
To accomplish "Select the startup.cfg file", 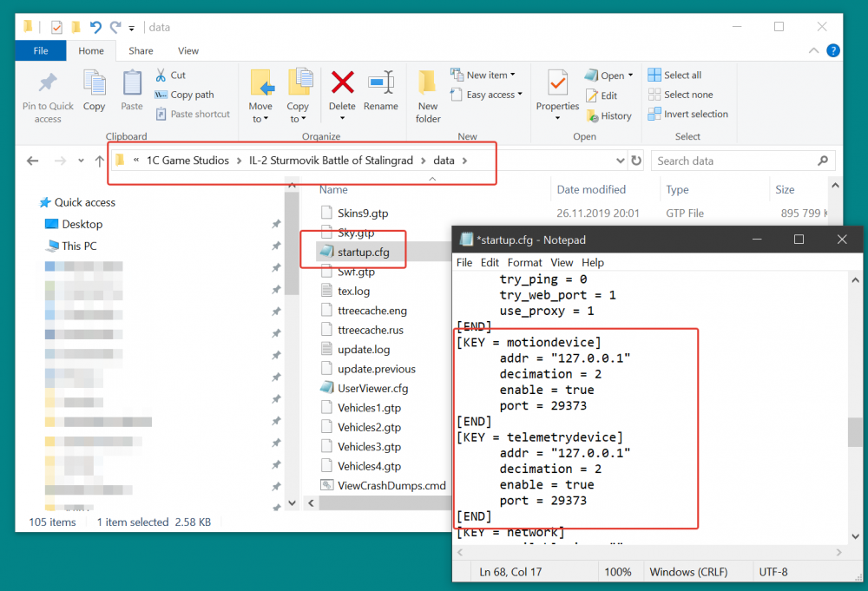I will click(355, 253).
